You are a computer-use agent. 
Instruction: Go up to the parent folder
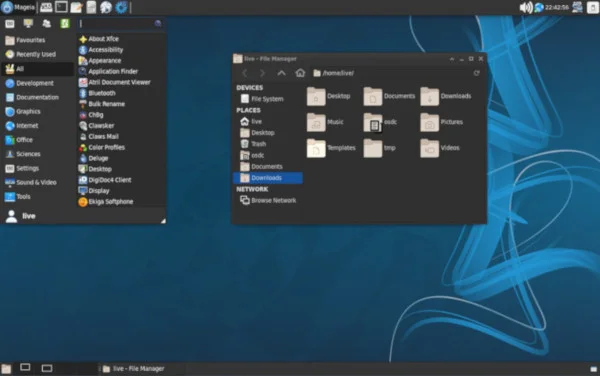tap(281, 73)
